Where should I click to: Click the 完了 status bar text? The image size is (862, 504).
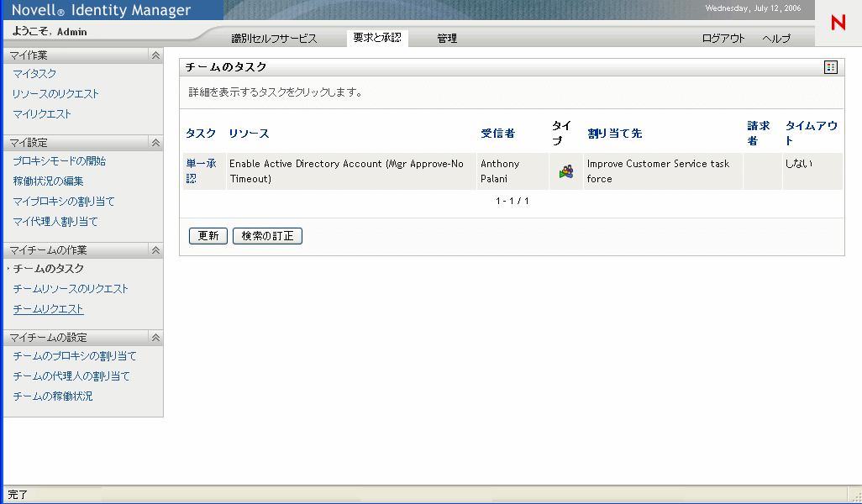coord(18,496)
